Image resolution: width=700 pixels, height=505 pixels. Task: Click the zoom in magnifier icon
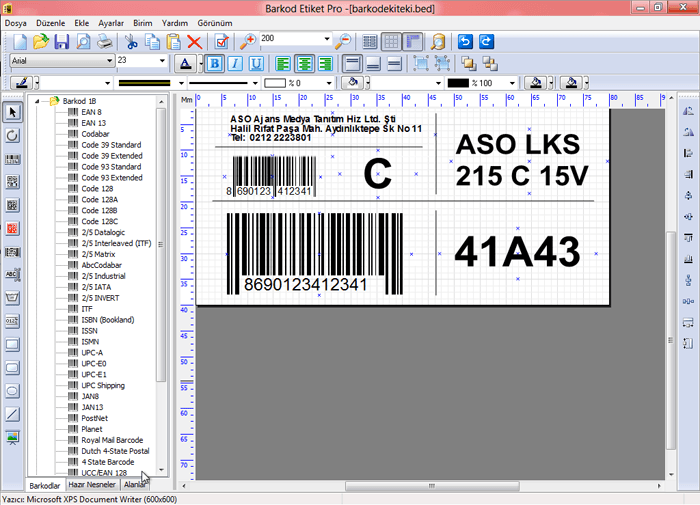tap(248, 42)
